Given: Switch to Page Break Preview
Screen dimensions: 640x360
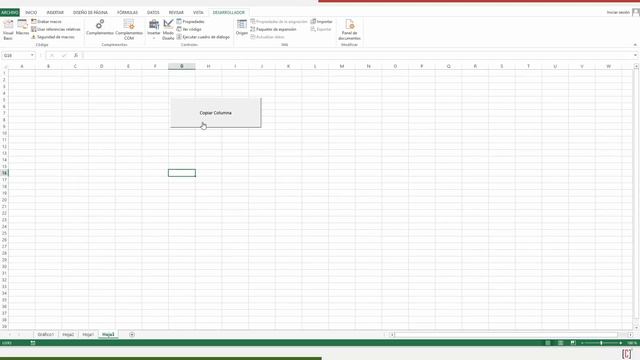Looking at the screenshot, I should (x=573, y=343).
